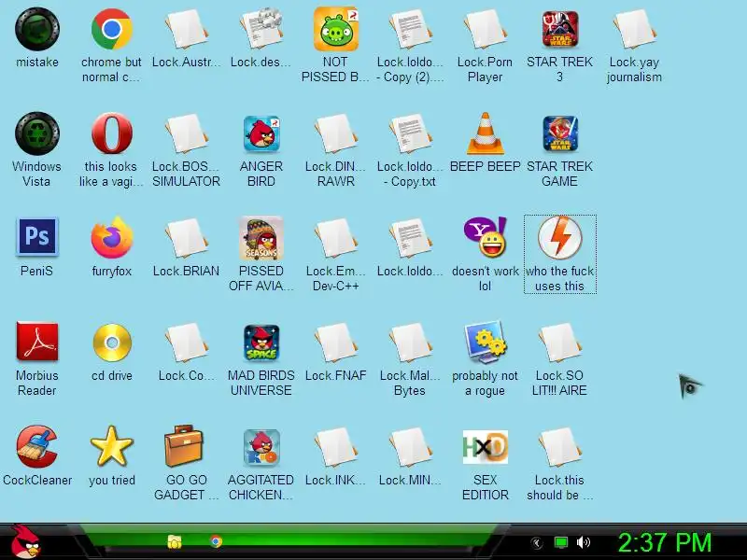This screenshot has height=560, width=747.
Task: Select the 'Lock.BOS... SIMULATOR' file icon
Action: click(186, 133)
